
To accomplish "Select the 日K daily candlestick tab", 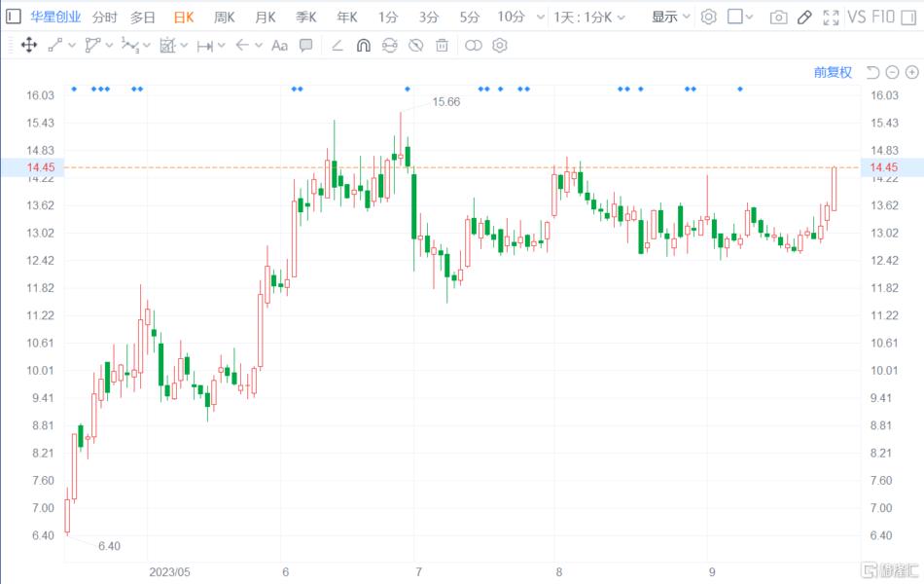I will pyautogui.click(x=183, y=18).
